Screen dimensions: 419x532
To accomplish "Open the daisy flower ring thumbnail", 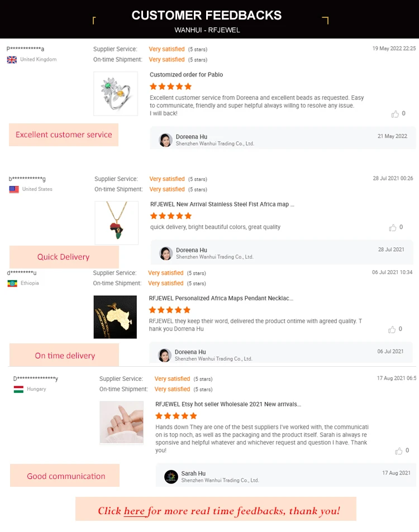I will [116, 94].
